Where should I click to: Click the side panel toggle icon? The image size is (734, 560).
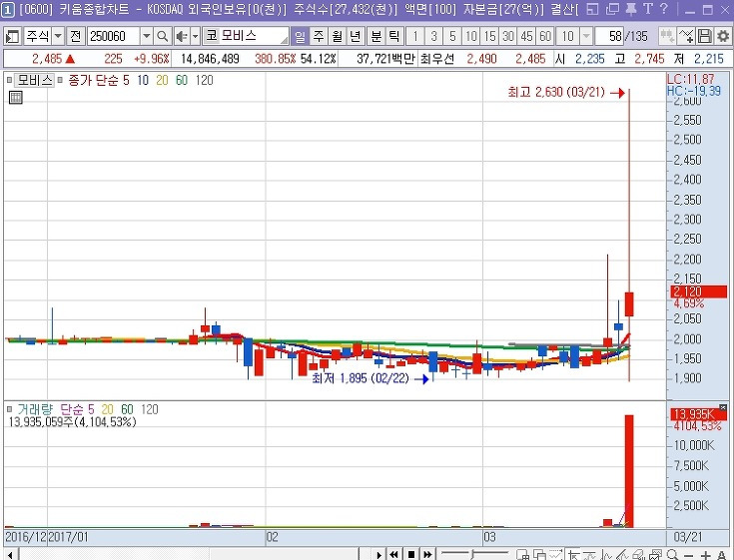[x=13, y=36]
